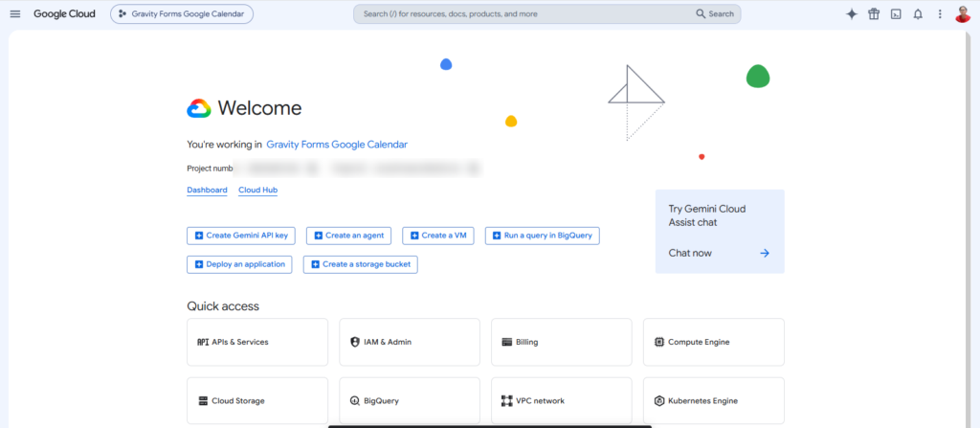Viewport: 980px width, 428px height.
Task: Click Create a storage bucket button
Action: click(x=361, y=264)
